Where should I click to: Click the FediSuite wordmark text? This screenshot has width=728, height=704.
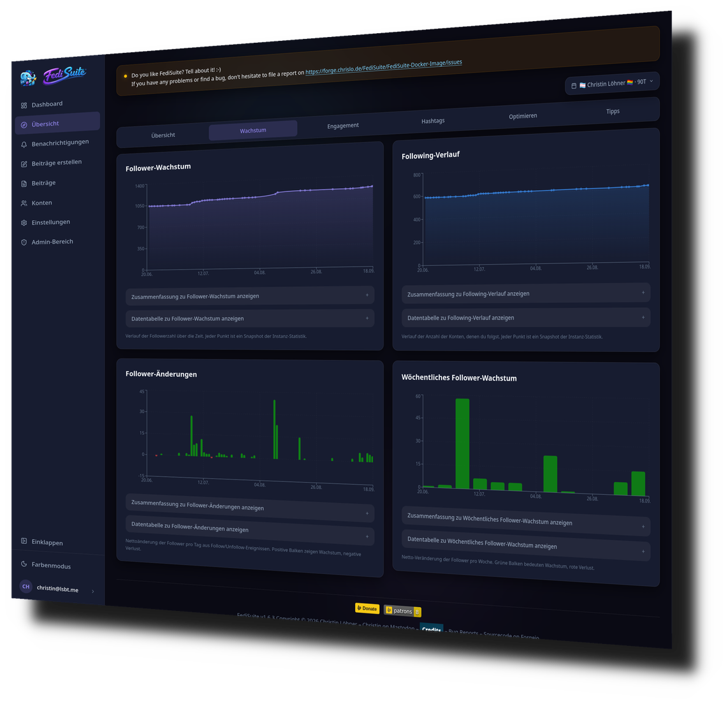point(64,75)
